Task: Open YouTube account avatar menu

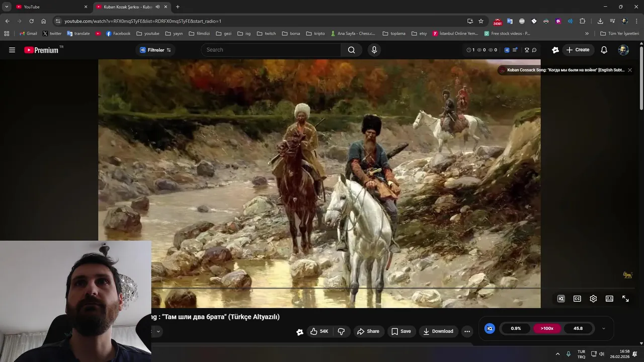Action: point(623,50)
